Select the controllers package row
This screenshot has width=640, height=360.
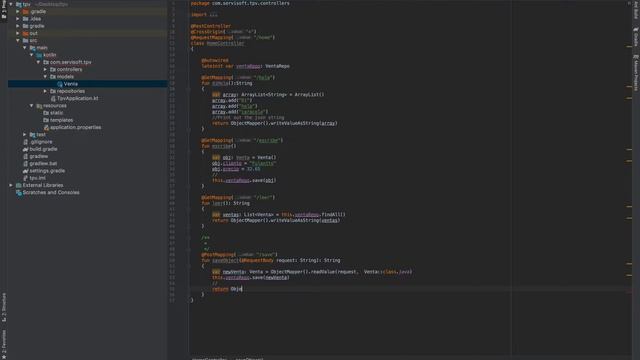coord(88,69)
